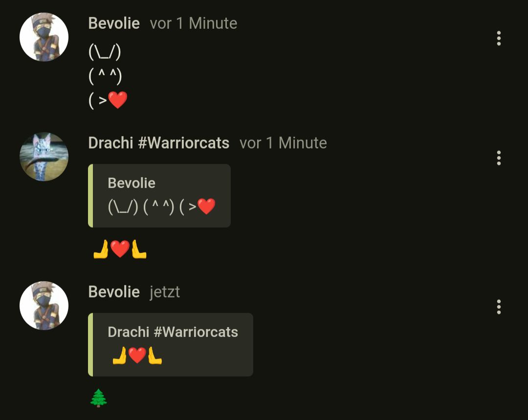Tap the evergreen tree emoji

99,398
